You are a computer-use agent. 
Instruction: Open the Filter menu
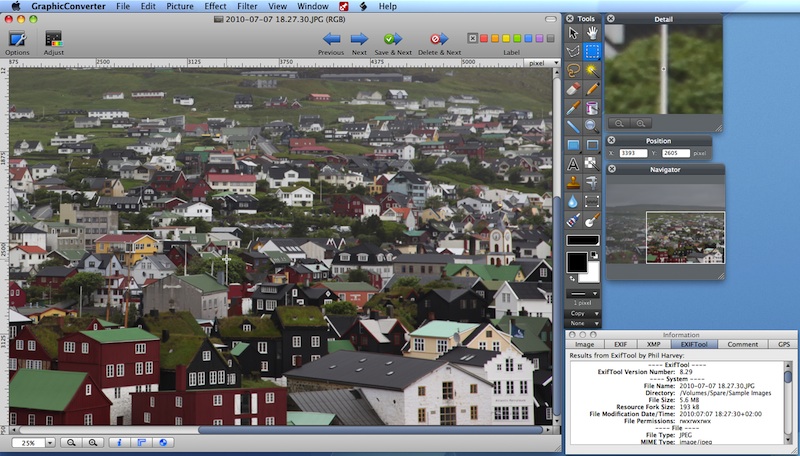(247, 7)
